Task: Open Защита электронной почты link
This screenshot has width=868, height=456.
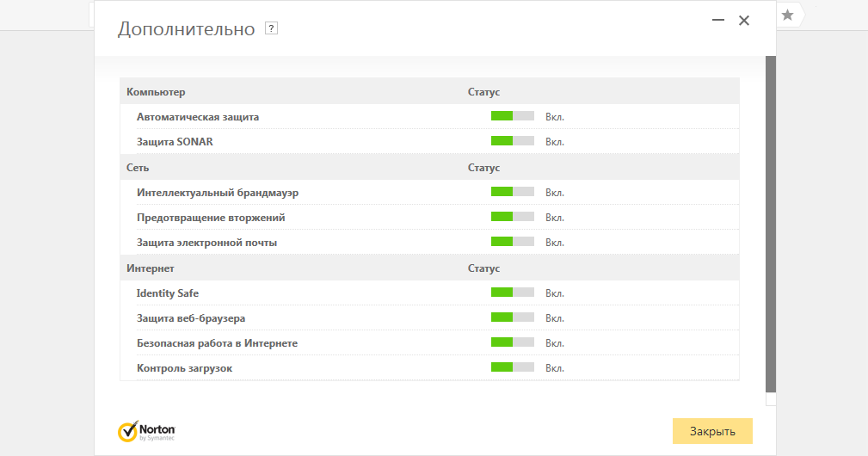Action: click(x=207, y=243)
